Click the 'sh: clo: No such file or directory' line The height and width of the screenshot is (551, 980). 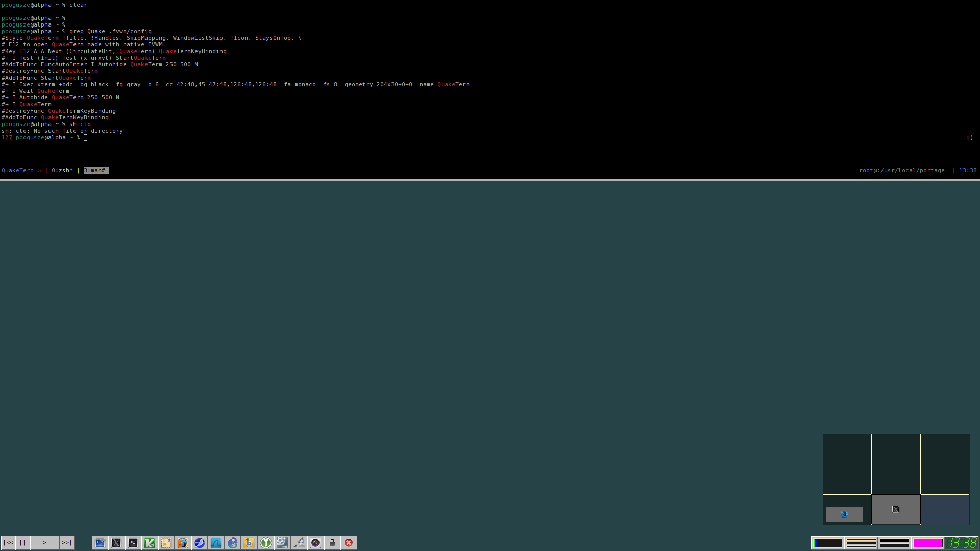(x=62, y=131)
